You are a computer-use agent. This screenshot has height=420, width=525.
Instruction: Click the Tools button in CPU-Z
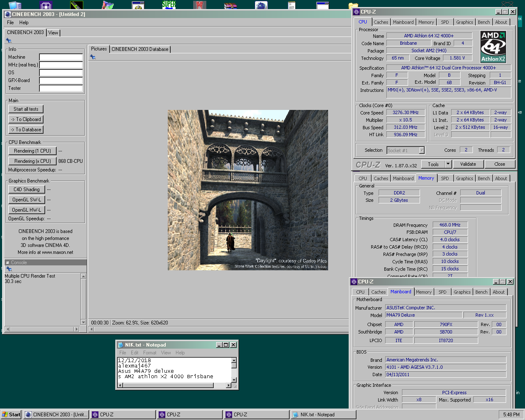pyautogui.click(x=433, y=164)
